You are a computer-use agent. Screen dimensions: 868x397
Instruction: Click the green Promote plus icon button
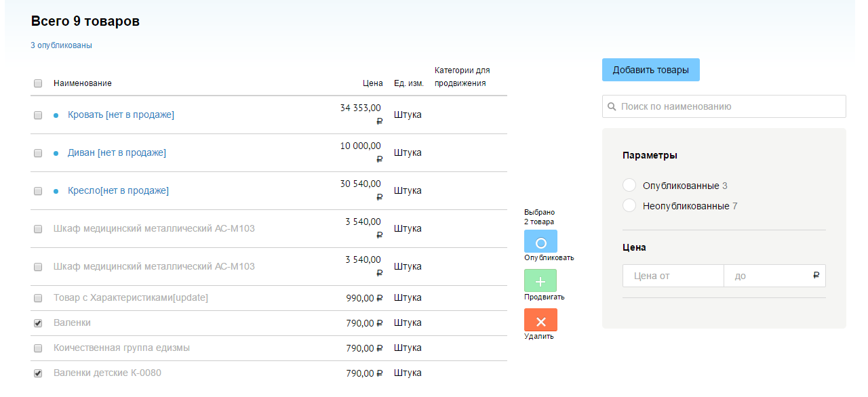[540, 280]
